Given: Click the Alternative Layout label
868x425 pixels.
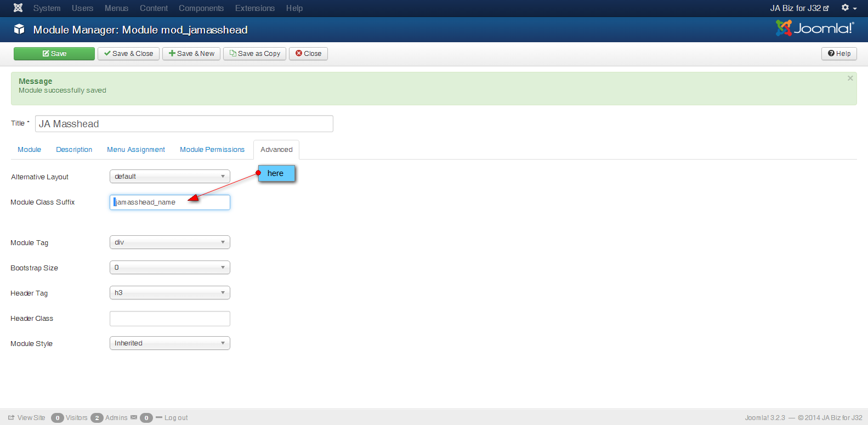Looking at the screenshot, I should tap(39, 177).
